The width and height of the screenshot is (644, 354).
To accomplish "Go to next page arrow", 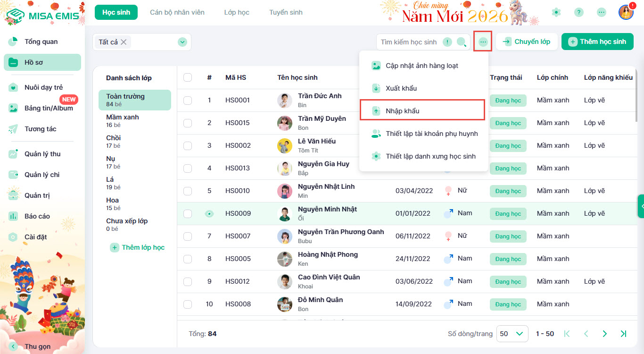I will (x=605, y=334).
